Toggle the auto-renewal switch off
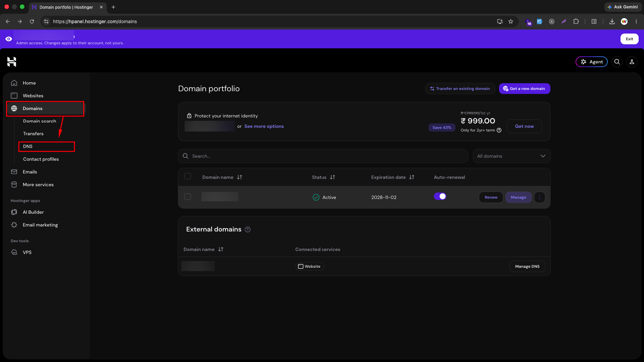 click(x=440, y=197)
